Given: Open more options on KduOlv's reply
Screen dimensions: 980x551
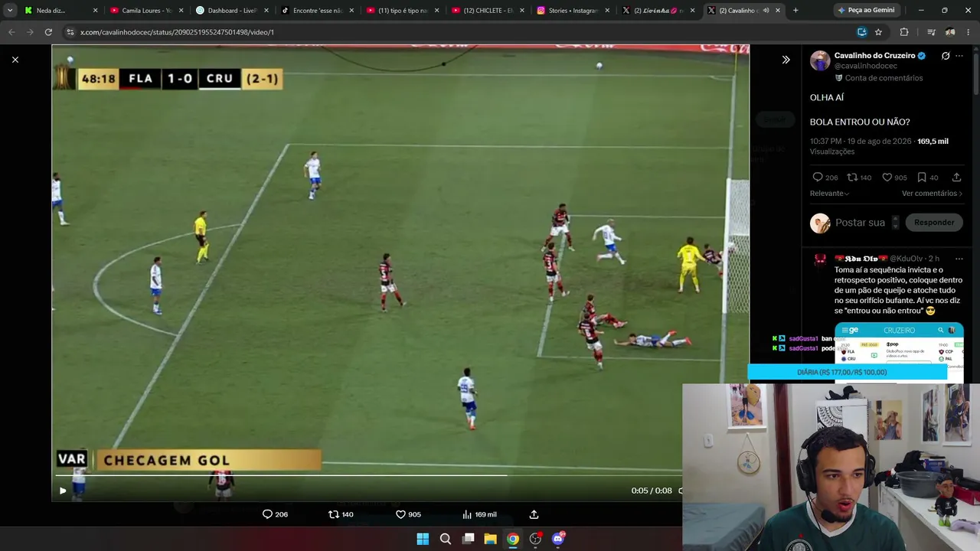Looking at the screenshot, I should click(959, 259).
